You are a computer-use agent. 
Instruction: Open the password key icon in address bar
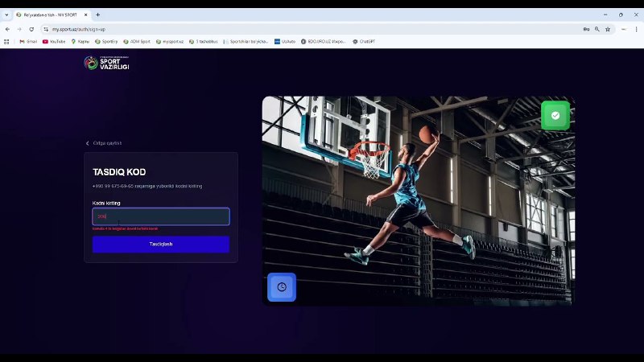(x=585, y=29)
